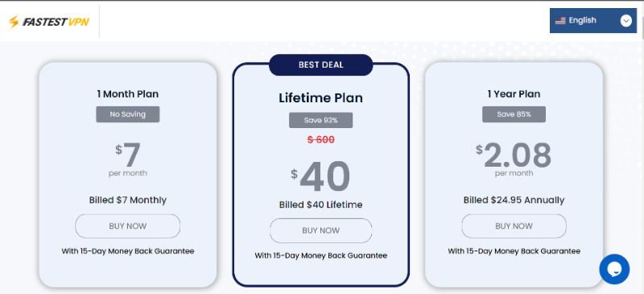This screenshot has width=644, height=294.
Task: Select the 1 Year Plan heading
Action: click(x=514, y=93)
